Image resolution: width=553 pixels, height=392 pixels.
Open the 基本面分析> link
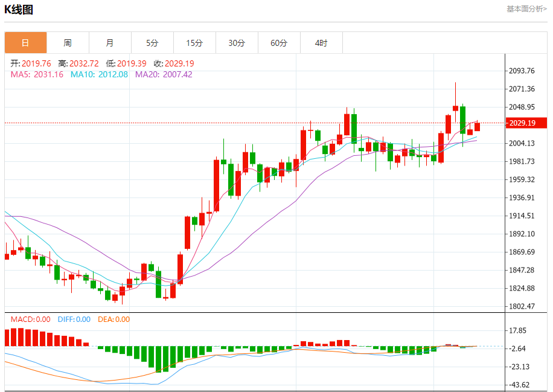click(x=526, y=9)
